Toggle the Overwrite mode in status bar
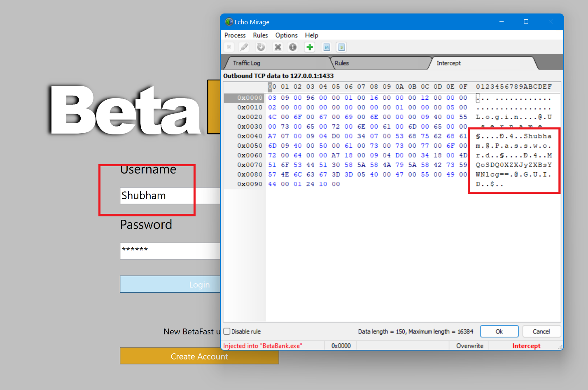The height and width of the screenshot is (390, 588). click(x=469, y=345)
